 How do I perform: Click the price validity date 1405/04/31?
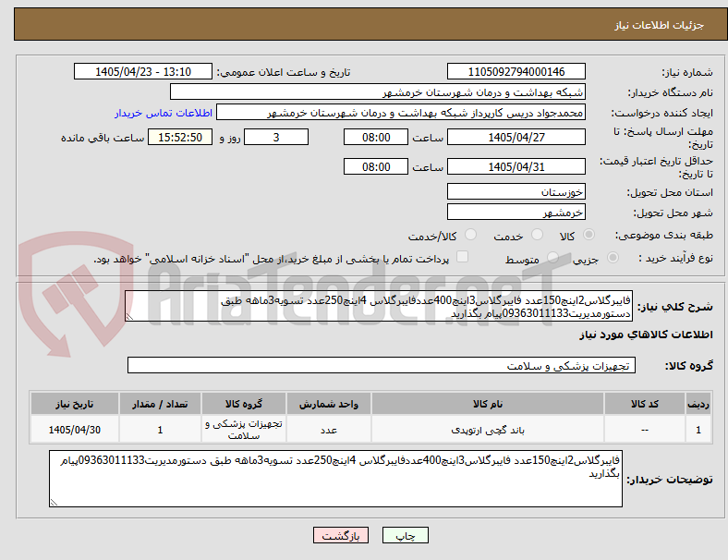click(x=516, y=166)
